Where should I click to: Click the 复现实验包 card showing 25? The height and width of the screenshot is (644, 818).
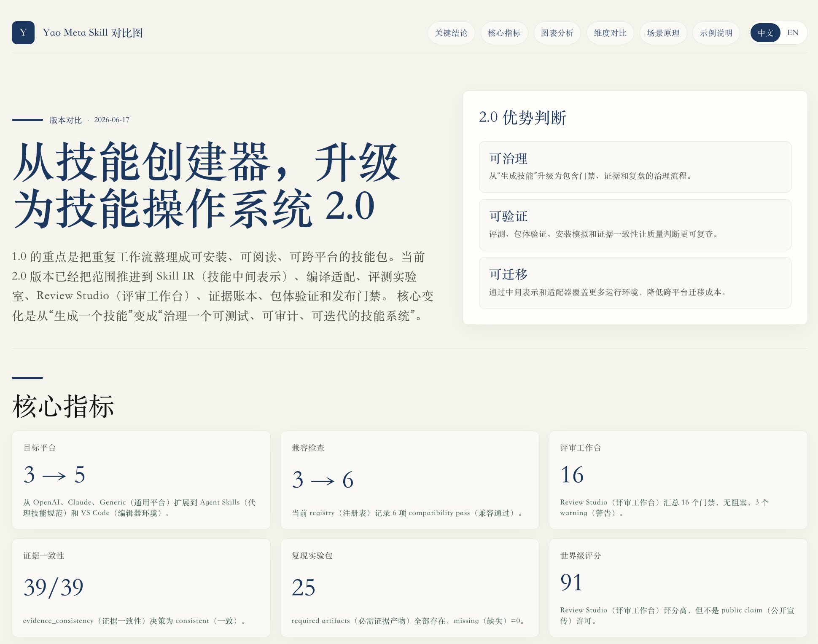tap(410, 588)
